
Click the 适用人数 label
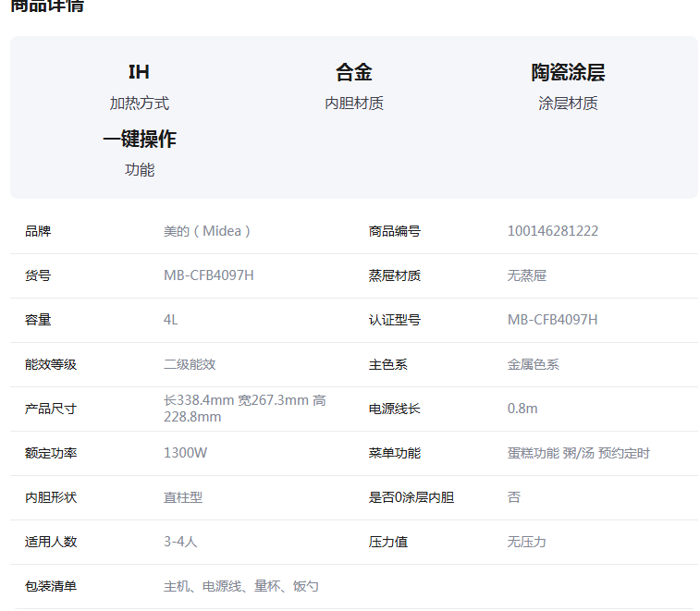51,542
